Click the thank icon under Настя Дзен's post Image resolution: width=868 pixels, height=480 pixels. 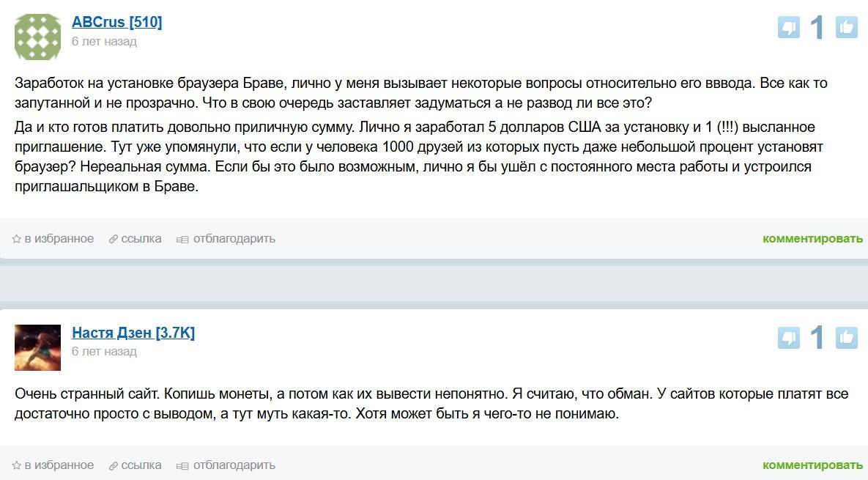[183, 465]
